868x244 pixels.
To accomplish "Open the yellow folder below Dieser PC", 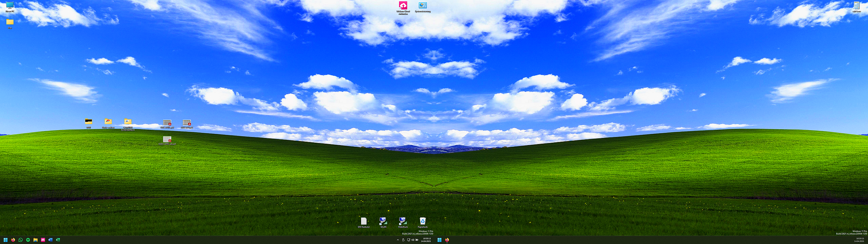I will click(10, 23).
